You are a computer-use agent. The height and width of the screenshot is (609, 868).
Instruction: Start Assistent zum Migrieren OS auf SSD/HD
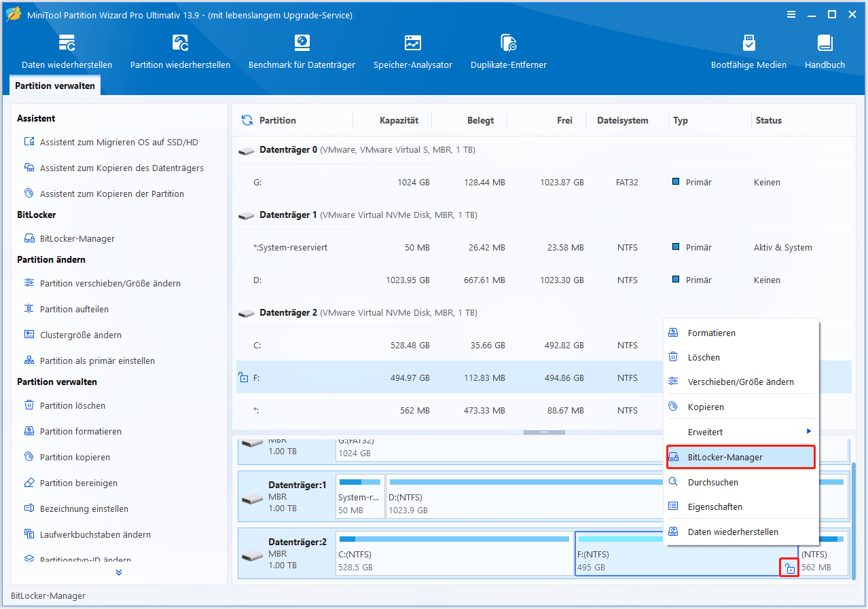[x=111, y=143]
